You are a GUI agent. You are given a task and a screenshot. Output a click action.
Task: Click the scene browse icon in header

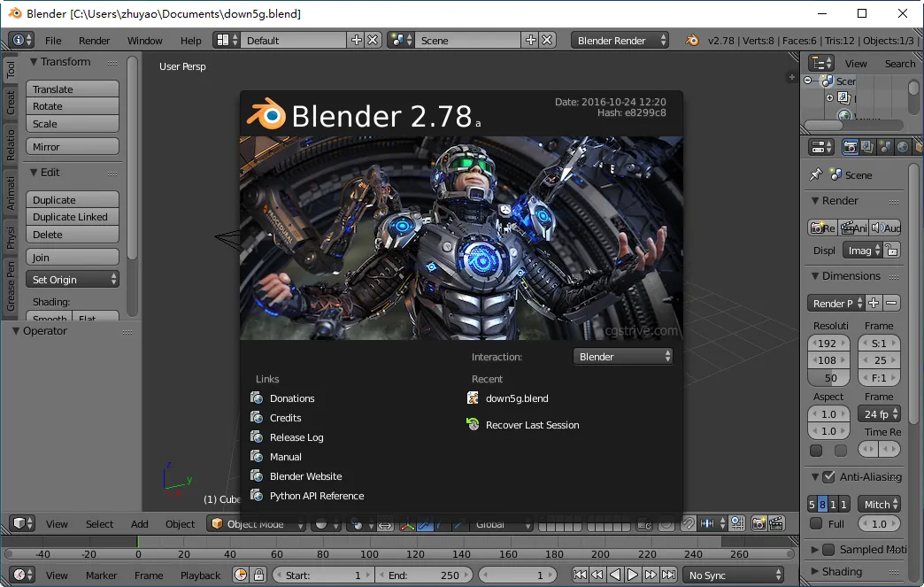coord(401,40)
